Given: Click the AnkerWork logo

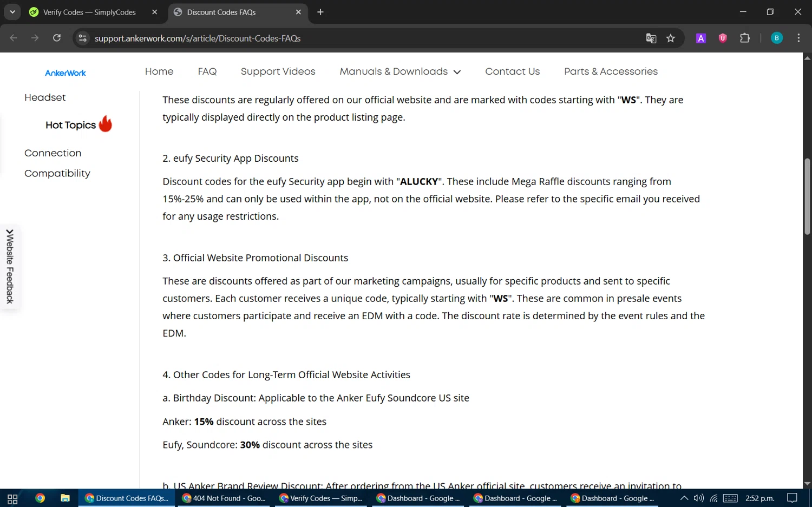Looking at the screenshot, I should [x=66, y=73].
